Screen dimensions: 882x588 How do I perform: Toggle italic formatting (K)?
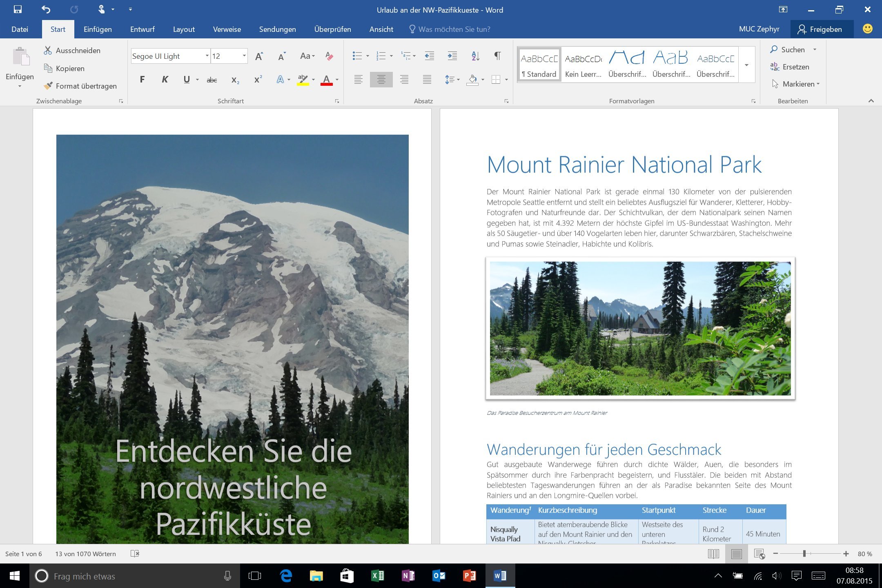[x=165, y=80]
